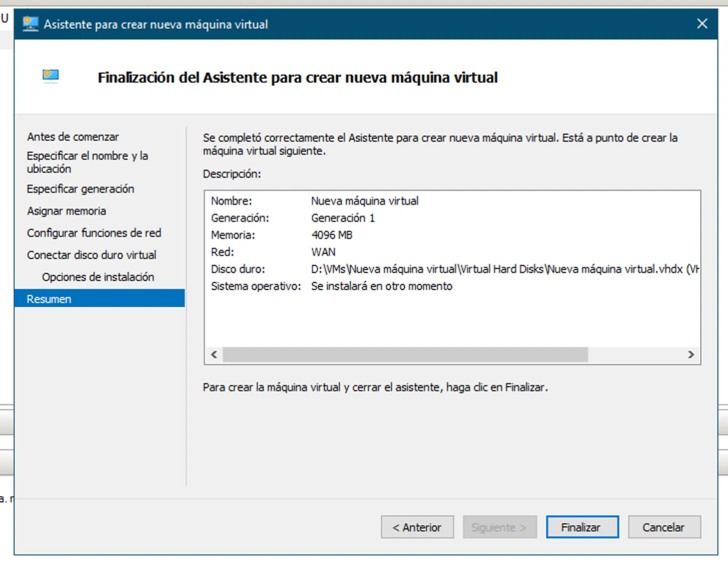Jump to the Asignar memoria step
Screen dimensions: 728x567
click(66, 211)
